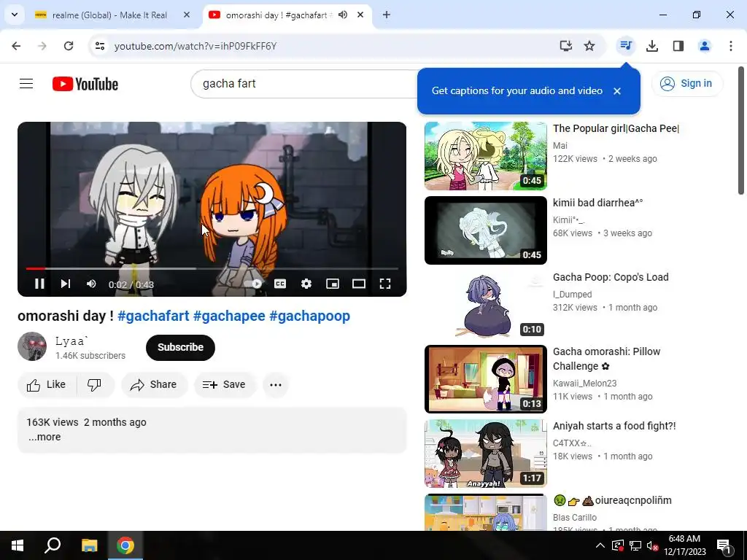This screenshot has width=747, height=560.
Task: Open 'Gacha omorashi: Pillow Challenge' title
Action: tap(606, 359)
